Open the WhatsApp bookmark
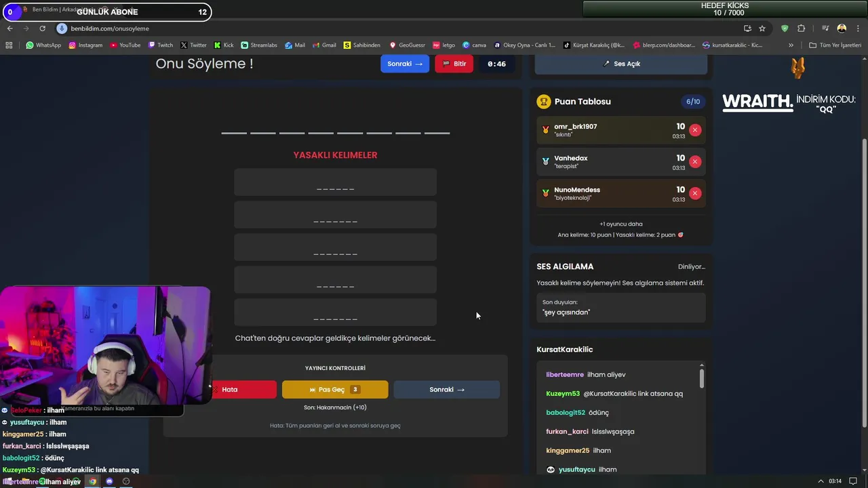The image size is (868, 488). (x=43, y=45)
